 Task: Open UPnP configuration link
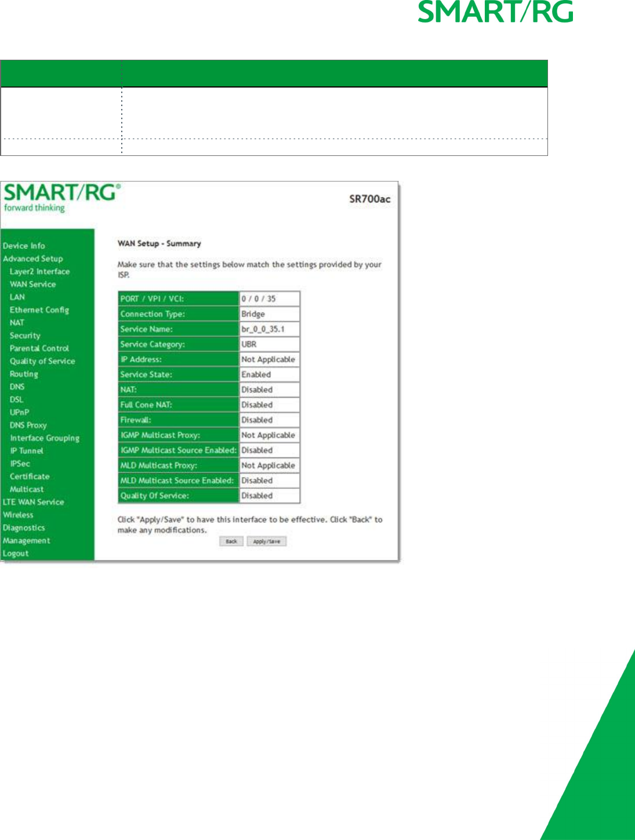coord(19,412)
